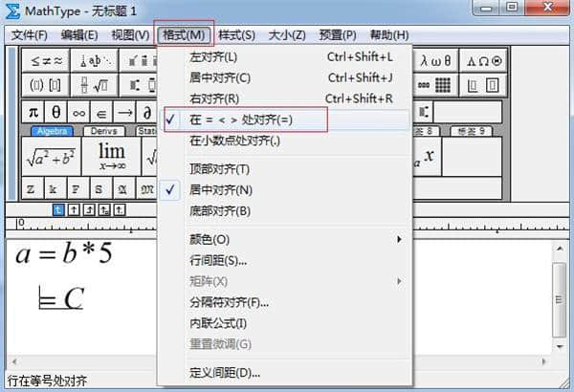Click the scroll down arrow
Image resolution: width=574 pixels, height=392 pixels.
[560, 346]
